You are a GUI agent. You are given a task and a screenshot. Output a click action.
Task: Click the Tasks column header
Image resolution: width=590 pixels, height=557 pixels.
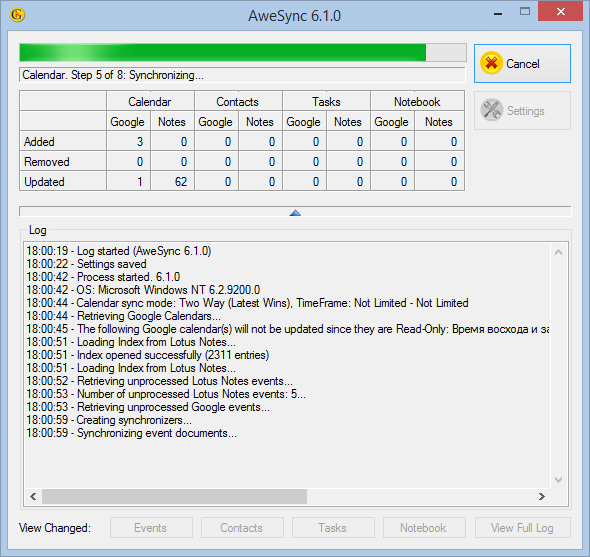326,102
